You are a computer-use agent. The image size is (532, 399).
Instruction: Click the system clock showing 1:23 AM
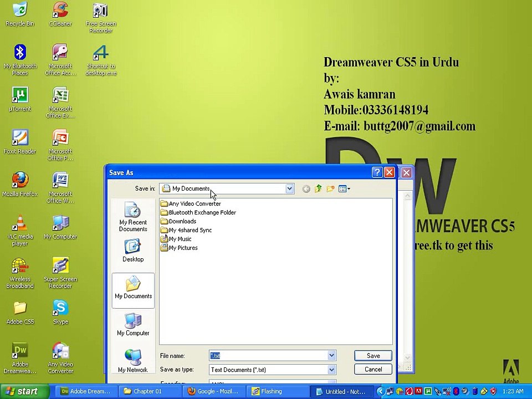(513, 392)
